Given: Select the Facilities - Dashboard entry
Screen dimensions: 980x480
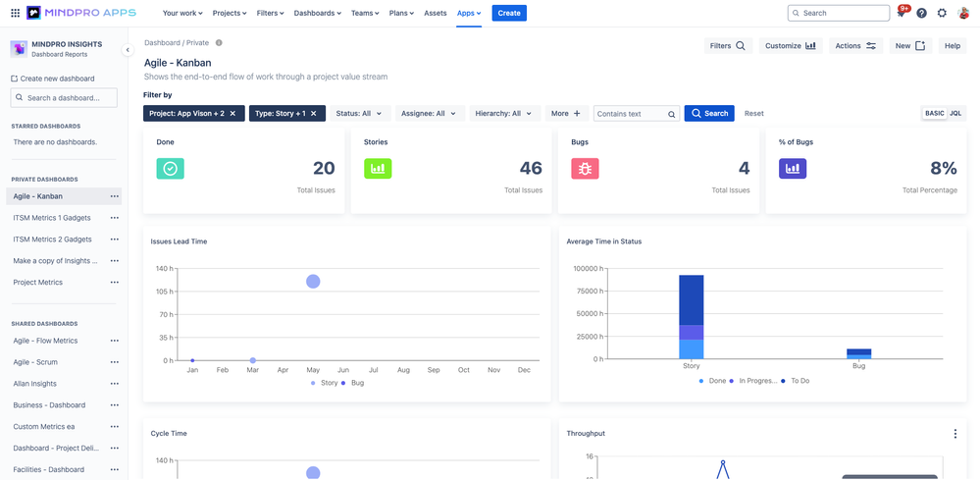Looking at the screenshot, I should coord(49,469).
